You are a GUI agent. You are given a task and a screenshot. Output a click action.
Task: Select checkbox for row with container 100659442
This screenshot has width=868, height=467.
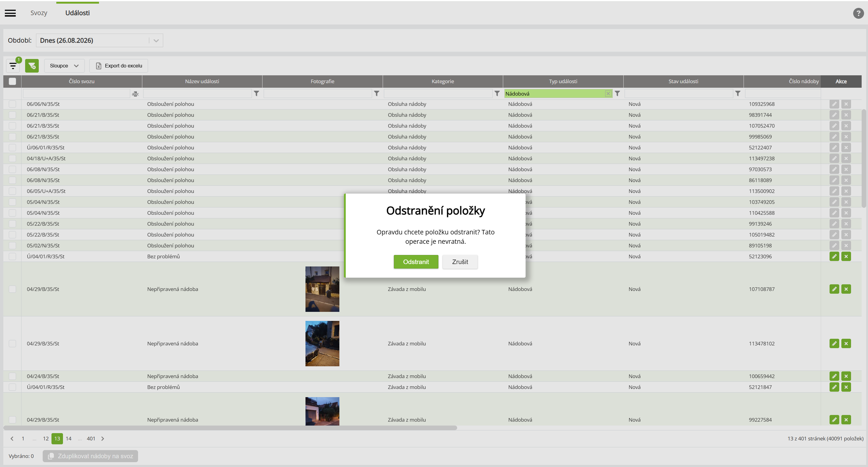pos(12,376)
